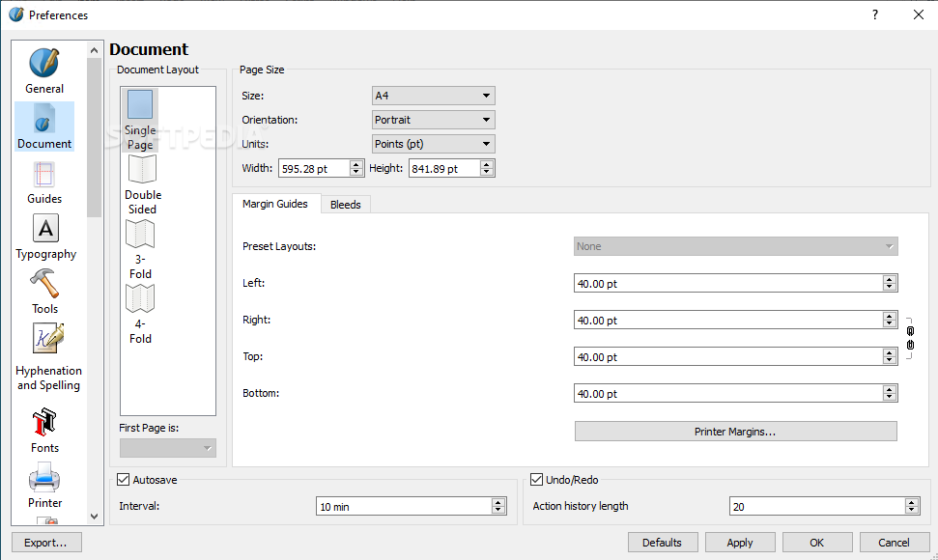
Task: Click the help question mark button
Action: [875, 14]
